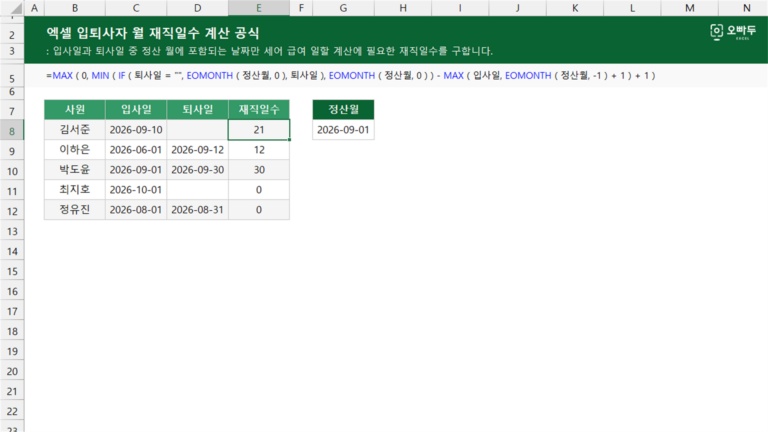Select column C header
Viewport: 768px width, 432px height.
pyautogui.click(x=136, y=8)
